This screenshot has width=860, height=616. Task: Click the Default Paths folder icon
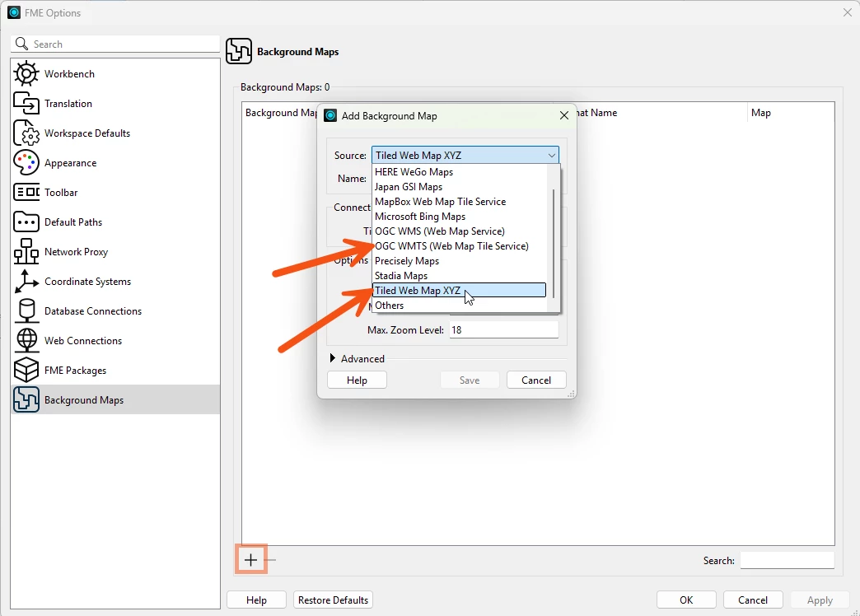coord(26,222)
